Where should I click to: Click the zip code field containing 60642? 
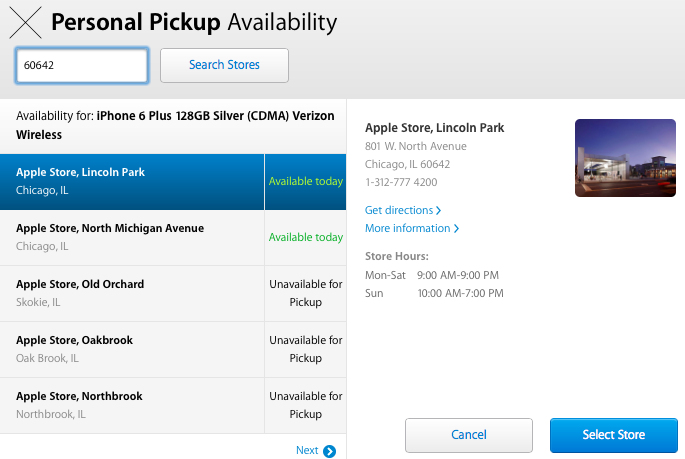[x=82, y=66]
